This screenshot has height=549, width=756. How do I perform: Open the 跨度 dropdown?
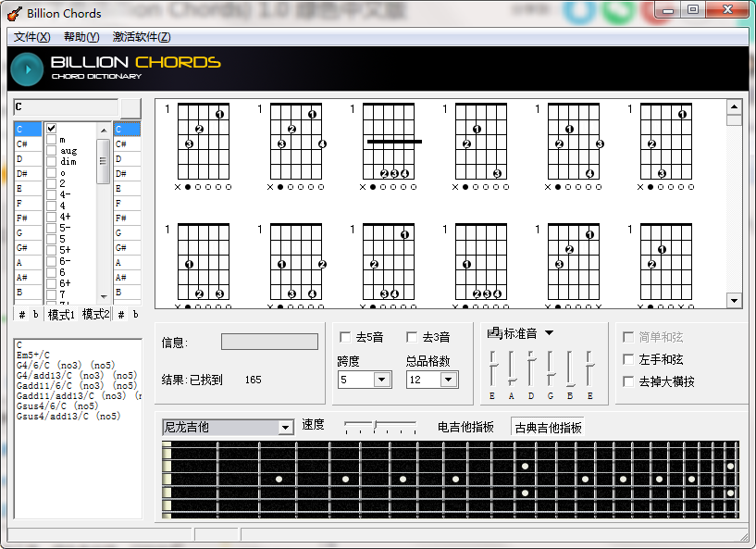point(382,380)
